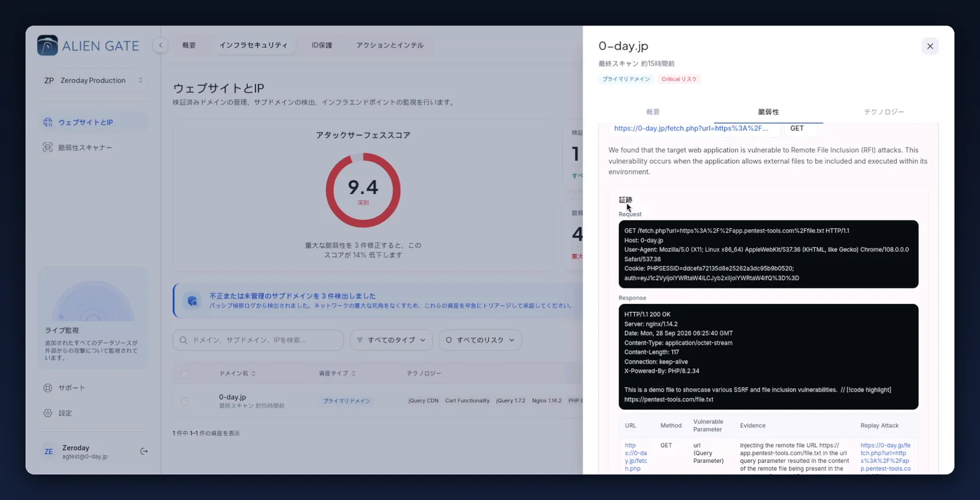Click the プライマリドメイン badge in the detail panel

tap(626, 79)
